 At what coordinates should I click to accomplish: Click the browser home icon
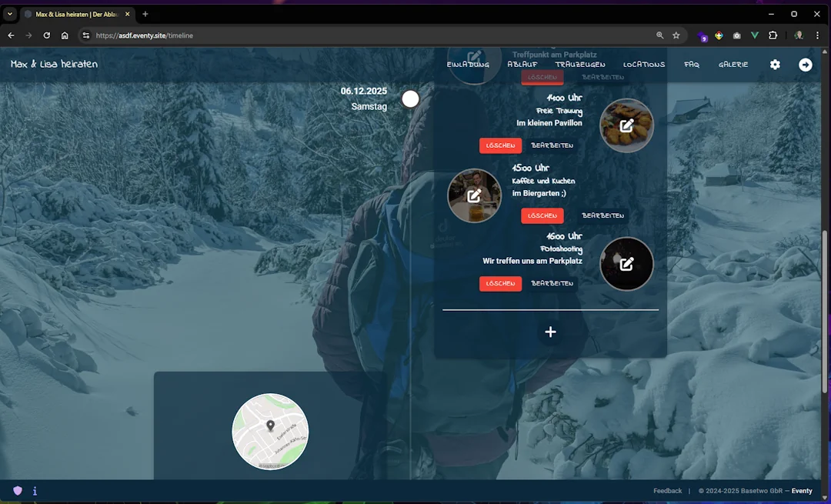[65, 35]
